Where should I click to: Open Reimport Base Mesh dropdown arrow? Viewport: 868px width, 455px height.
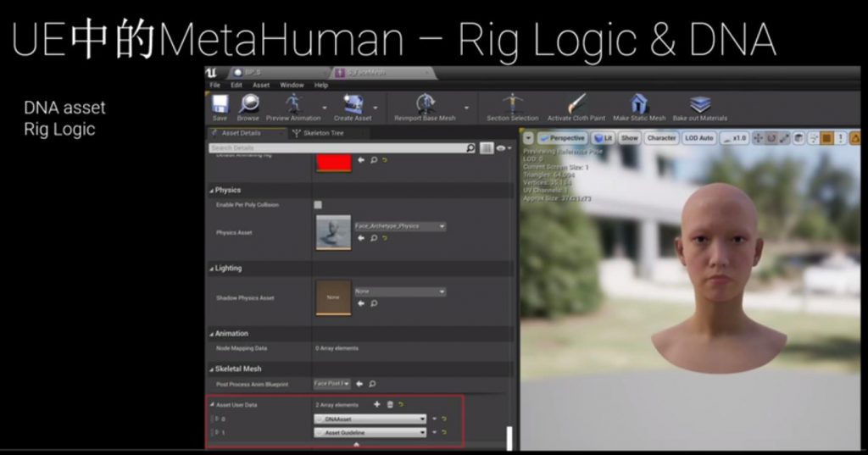tap(467, 108)
